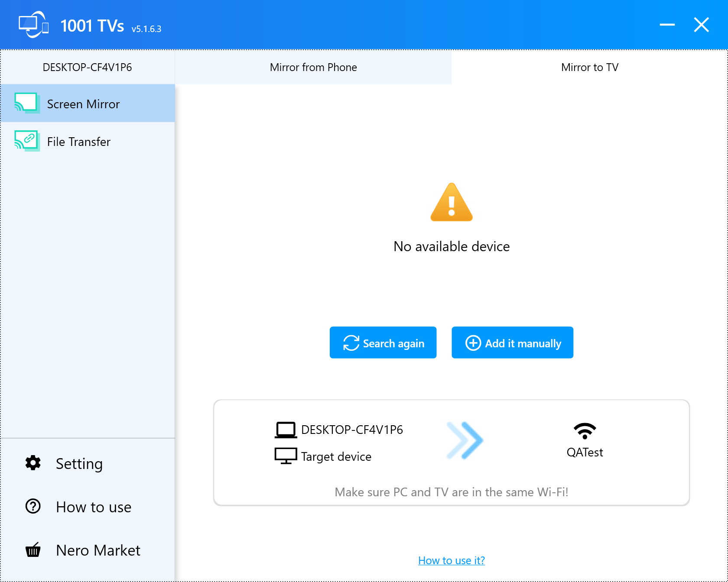Close the 1001 TVs window
Screen dimensions: 728x582
coord(701,25)
